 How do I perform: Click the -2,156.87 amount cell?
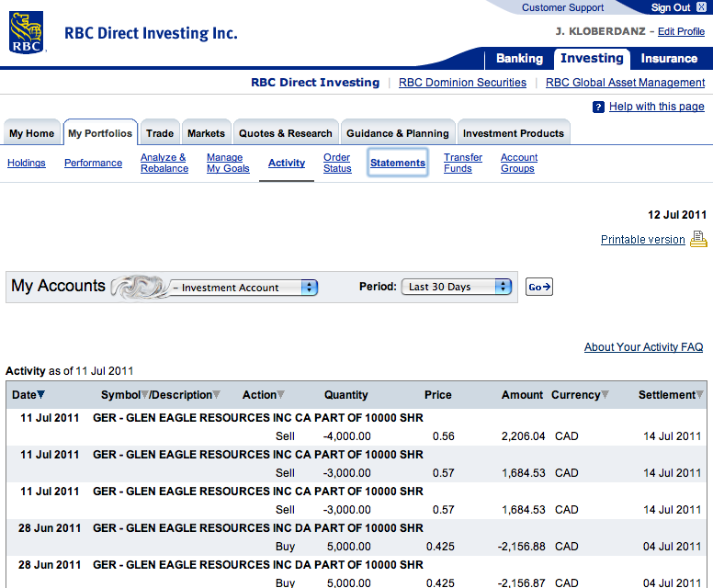pos(521,582)
